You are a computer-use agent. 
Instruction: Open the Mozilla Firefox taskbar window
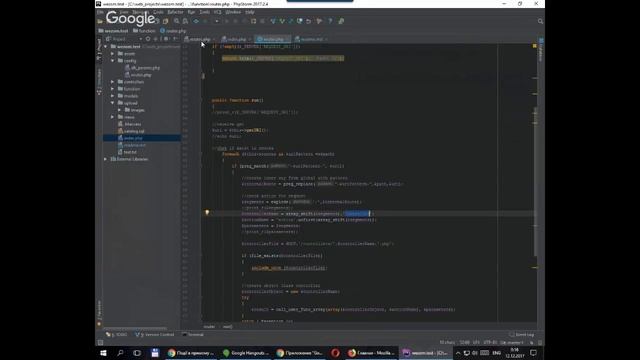point(371,353)
